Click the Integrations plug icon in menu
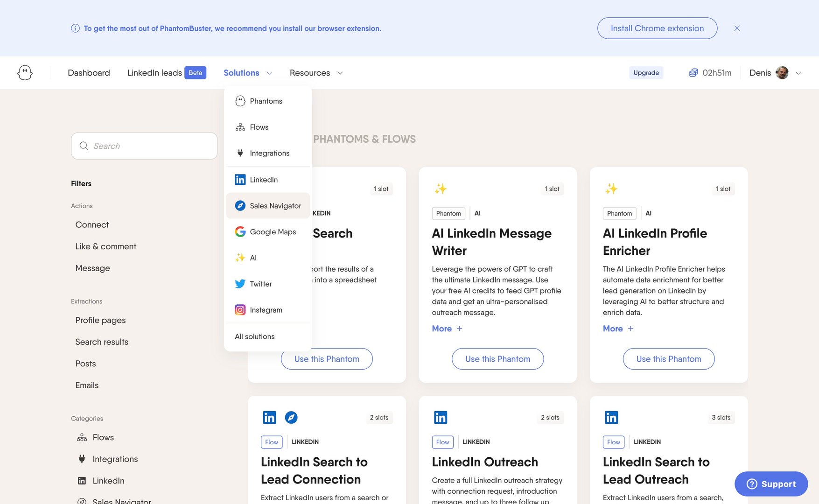The width and height of the screenshot is (819, 504). pyautogui.click(x=240, y=153)
